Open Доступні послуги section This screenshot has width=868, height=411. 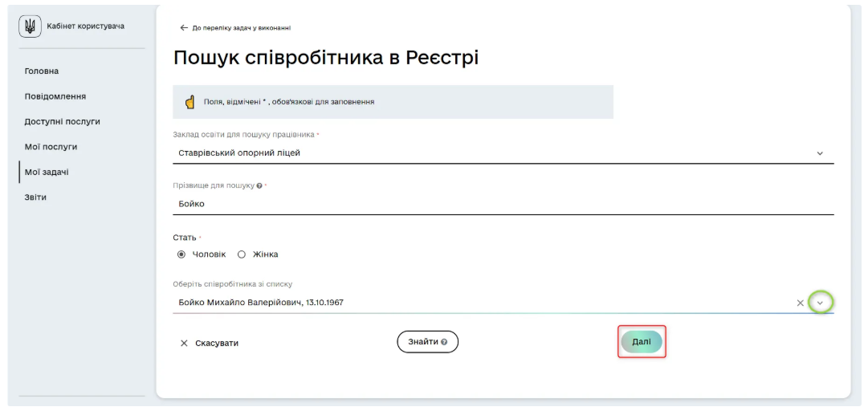pos(63,121)
